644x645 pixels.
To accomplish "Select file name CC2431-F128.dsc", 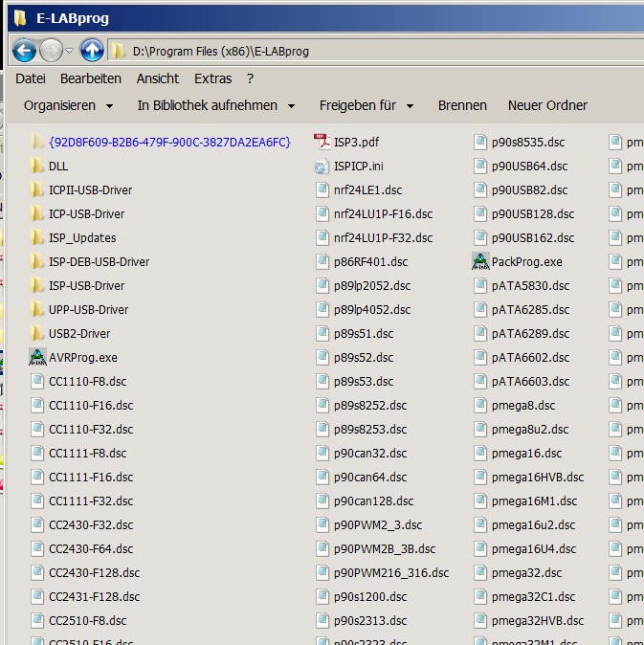I will [94, 596].
